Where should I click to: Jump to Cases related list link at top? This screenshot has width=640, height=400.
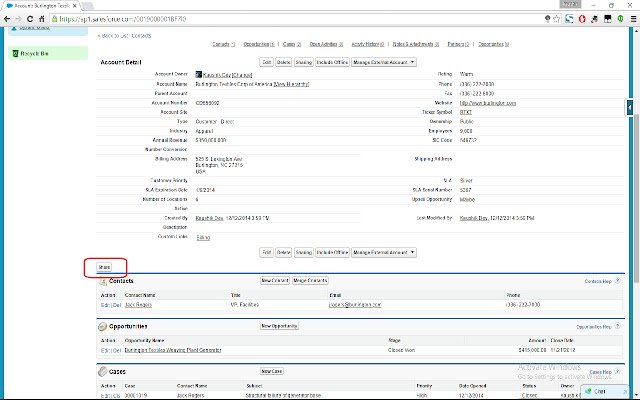pos(292,44)
